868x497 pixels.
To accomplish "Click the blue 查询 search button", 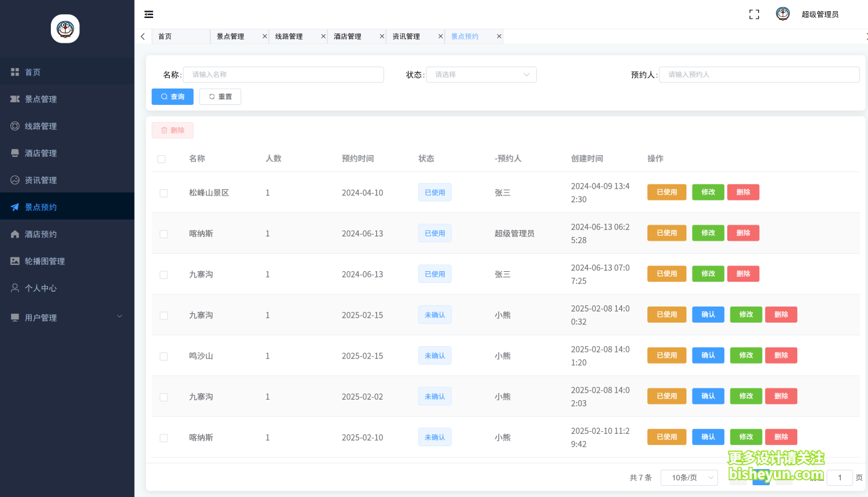I will [172, 97].
